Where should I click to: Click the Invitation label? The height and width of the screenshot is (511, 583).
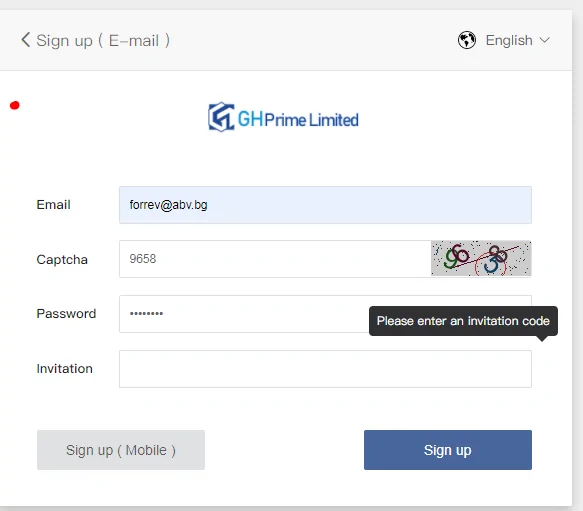pos(64,369)
